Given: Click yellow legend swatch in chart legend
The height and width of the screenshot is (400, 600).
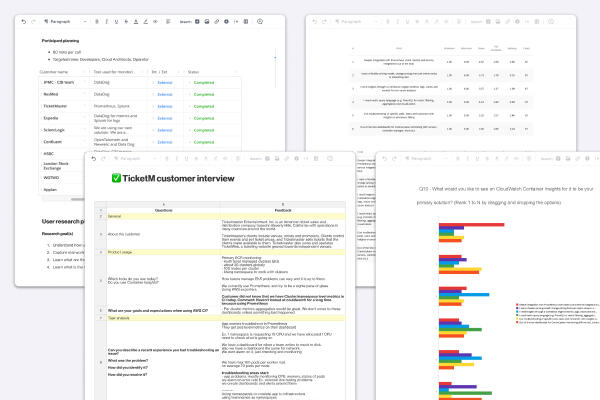Looking at the screenshot, I should click(517, 319).
